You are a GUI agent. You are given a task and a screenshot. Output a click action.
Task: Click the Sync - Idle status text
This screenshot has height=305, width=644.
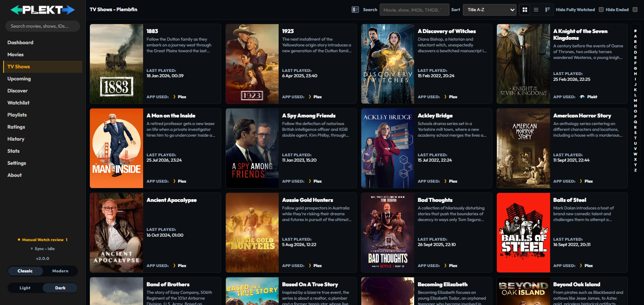[x=45, y=249]
